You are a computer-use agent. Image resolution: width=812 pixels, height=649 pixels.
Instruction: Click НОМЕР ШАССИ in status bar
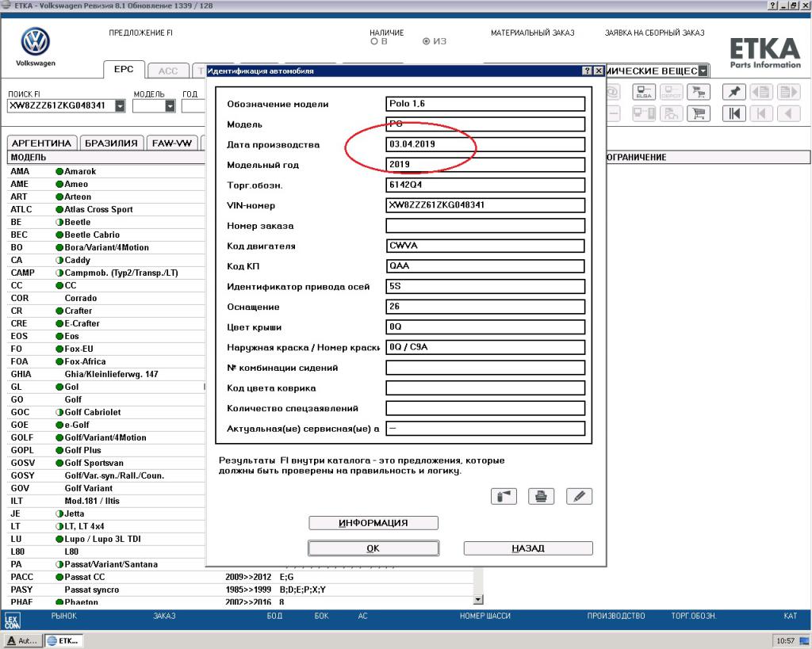(x=485, y=616)
